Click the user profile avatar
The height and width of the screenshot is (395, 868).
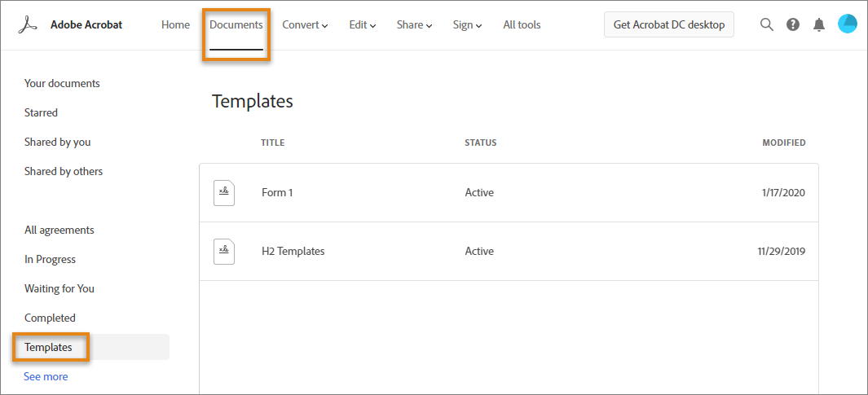847,24
